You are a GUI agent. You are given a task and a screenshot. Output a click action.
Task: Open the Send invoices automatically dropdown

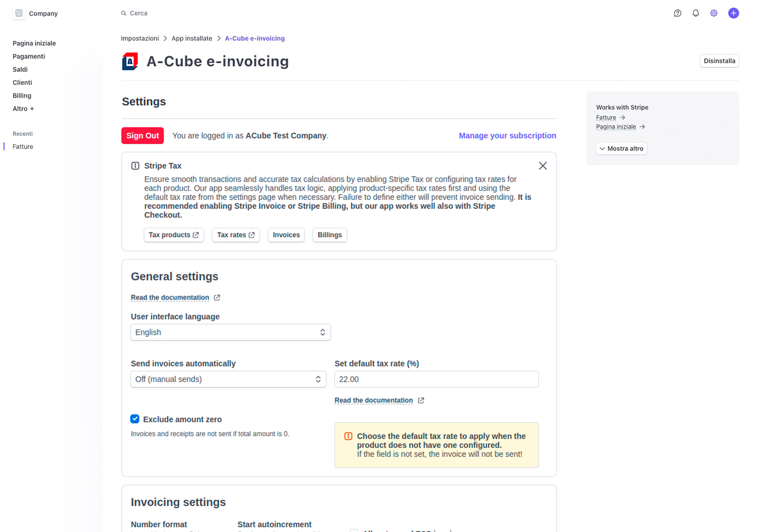(228, 379)
